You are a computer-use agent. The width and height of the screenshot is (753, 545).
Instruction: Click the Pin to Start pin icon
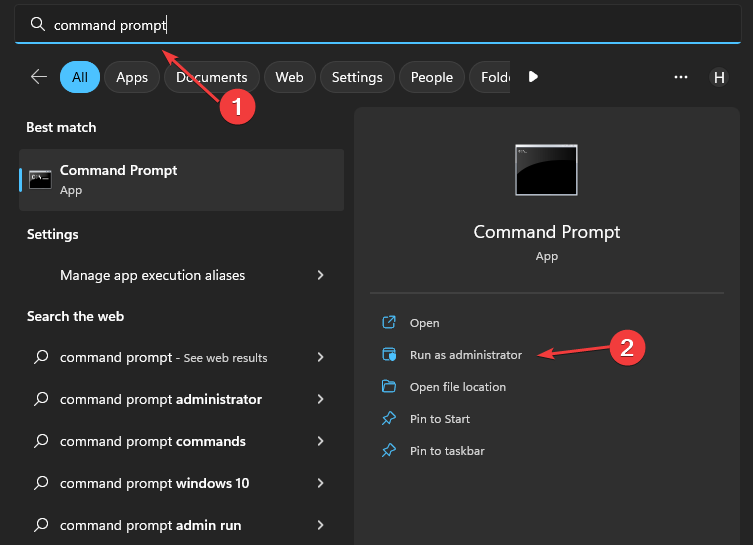pos(389,419)
